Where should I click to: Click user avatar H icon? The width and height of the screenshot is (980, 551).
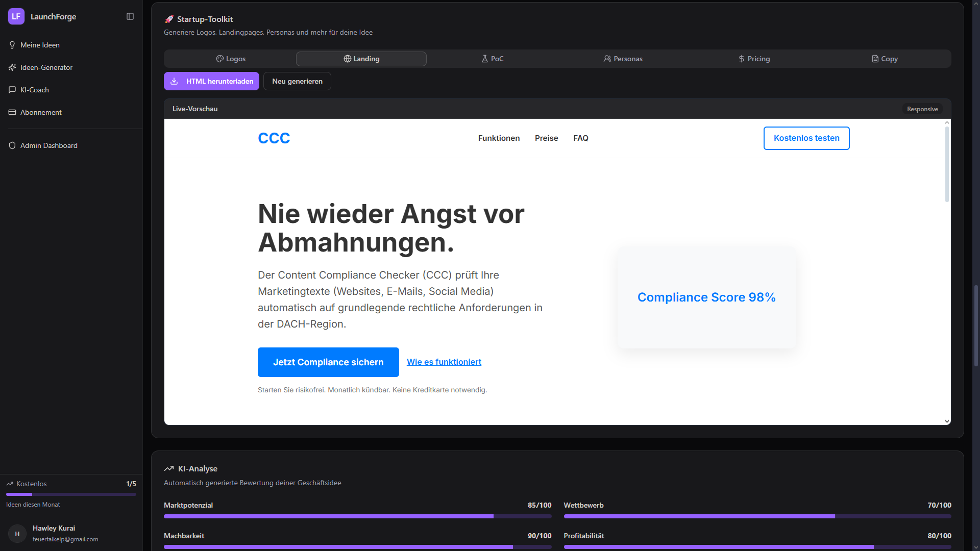click(x=17, y=534)
